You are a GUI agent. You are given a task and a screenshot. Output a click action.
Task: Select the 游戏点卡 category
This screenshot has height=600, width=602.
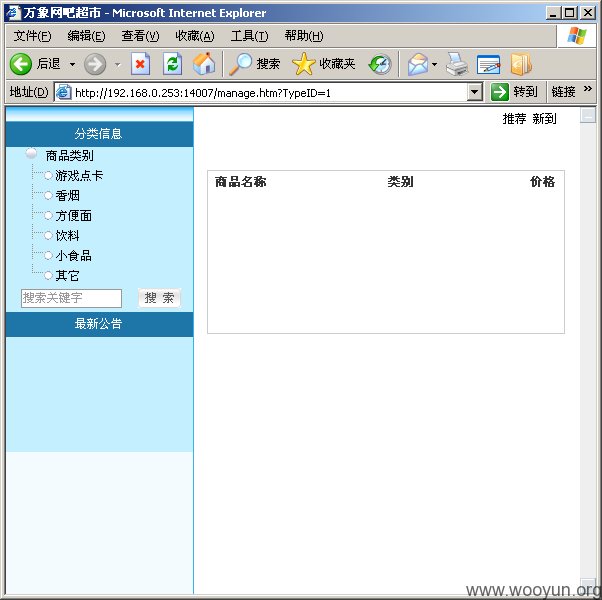click(79, 176)
